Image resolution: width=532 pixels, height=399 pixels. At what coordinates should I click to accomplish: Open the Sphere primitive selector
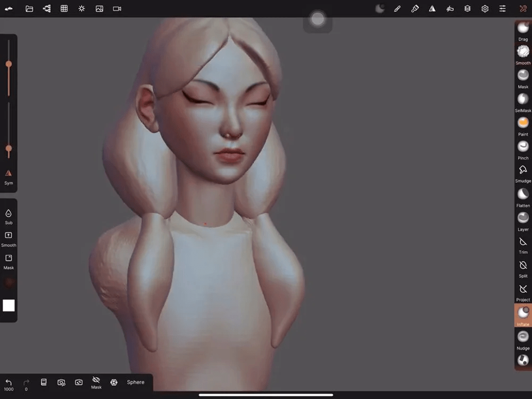[x=135, y=382]
